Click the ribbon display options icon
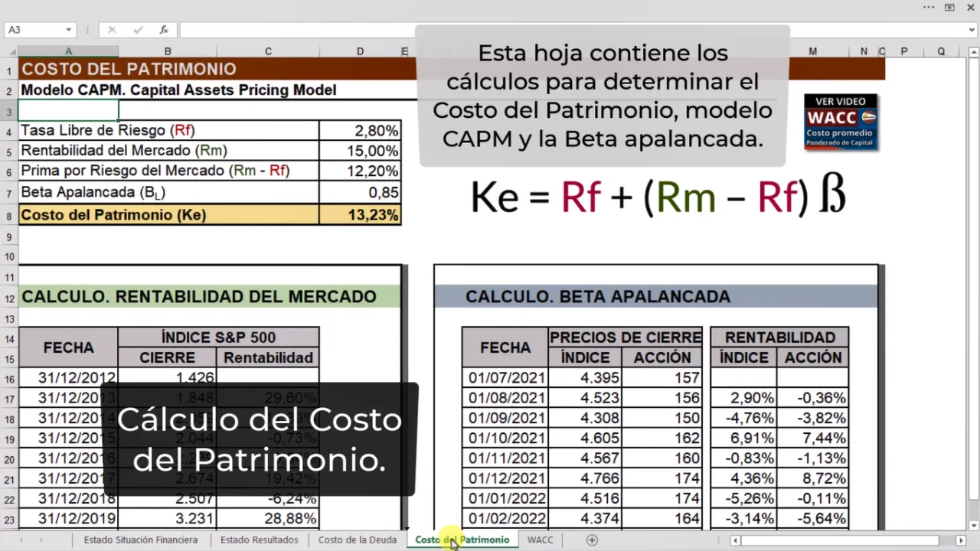The image size is (980, 551). (949, 8)
